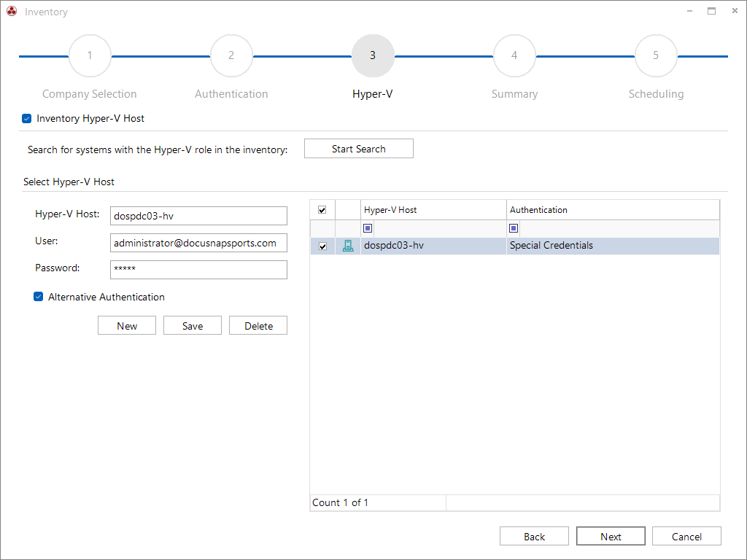This screenshot has height=560, width=747.
Task: Go to step 1 Company Selection
Action: (90, 55)
